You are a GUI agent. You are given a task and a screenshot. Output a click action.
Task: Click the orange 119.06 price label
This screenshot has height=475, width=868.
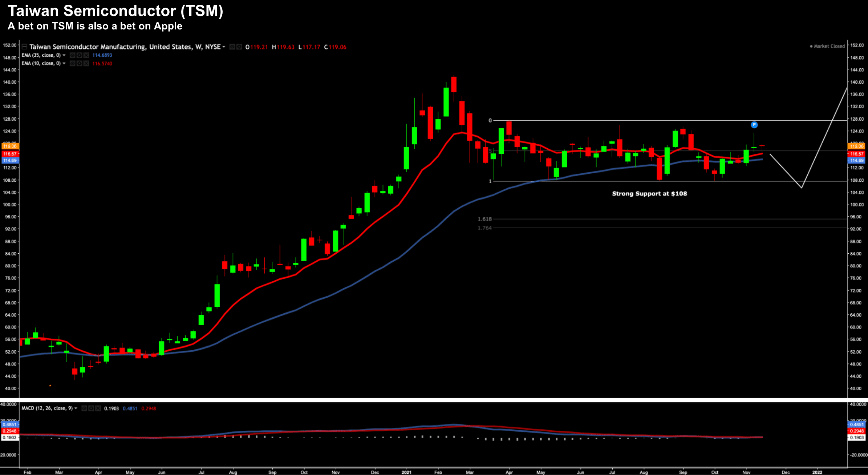[x=10, y=146]
